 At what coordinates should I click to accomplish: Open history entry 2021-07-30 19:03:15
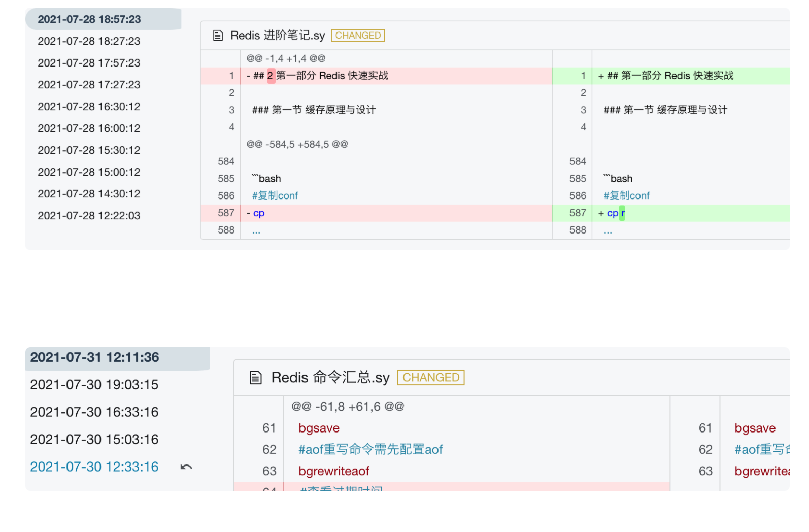coord(94,385)
